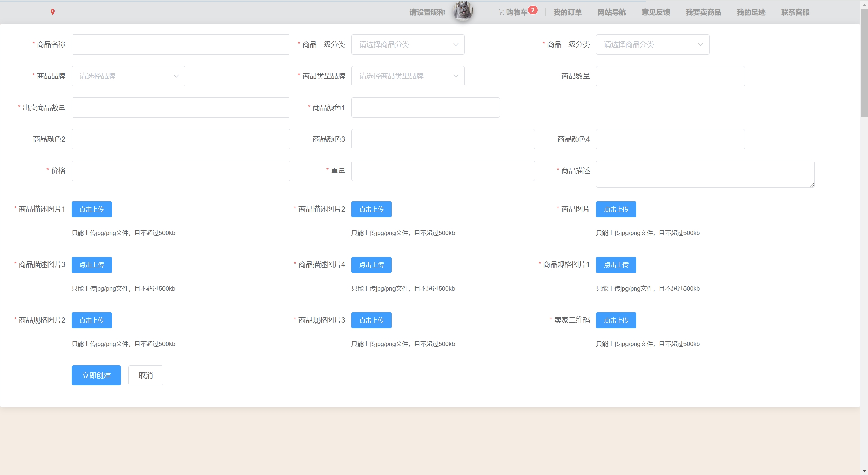This screenshot has width=868, height=475.
Task: Click the 商品描述 textarea resize handle
Action: tap(811, 185)
